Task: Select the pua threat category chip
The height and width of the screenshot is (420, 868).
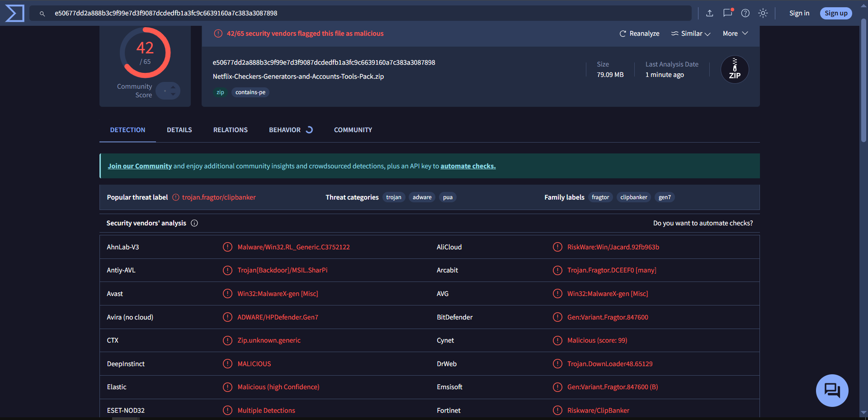Action: click(448, 197)
